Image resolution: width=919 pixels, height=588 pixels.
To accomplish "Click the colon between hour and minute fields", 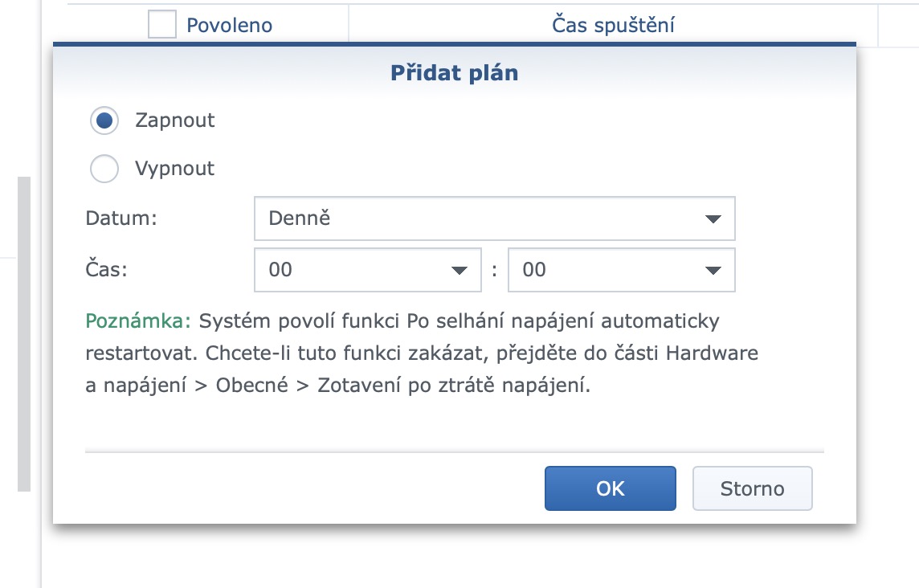I will pyautogui.click(x=495, y=270).
